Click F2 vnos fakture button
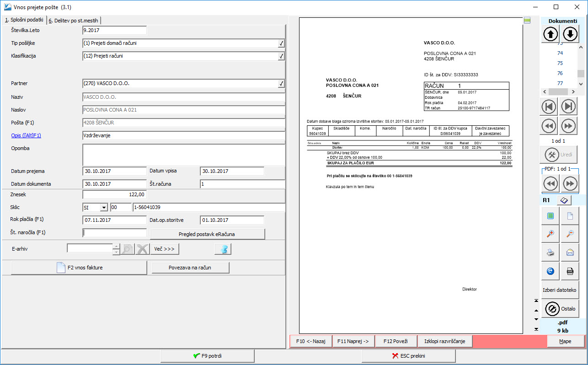588x365 pixels. point(79,268)
